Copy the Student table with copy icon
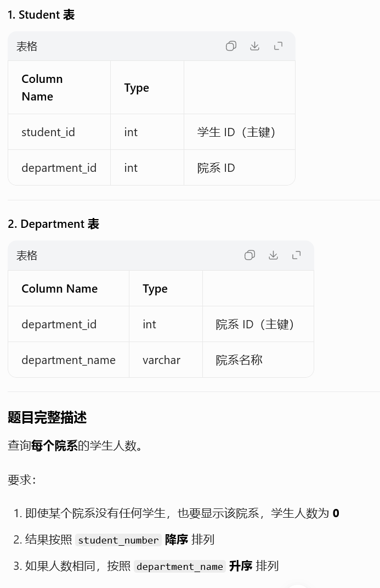The width and height of the screenshot is (380, 588). pos(231,46)
